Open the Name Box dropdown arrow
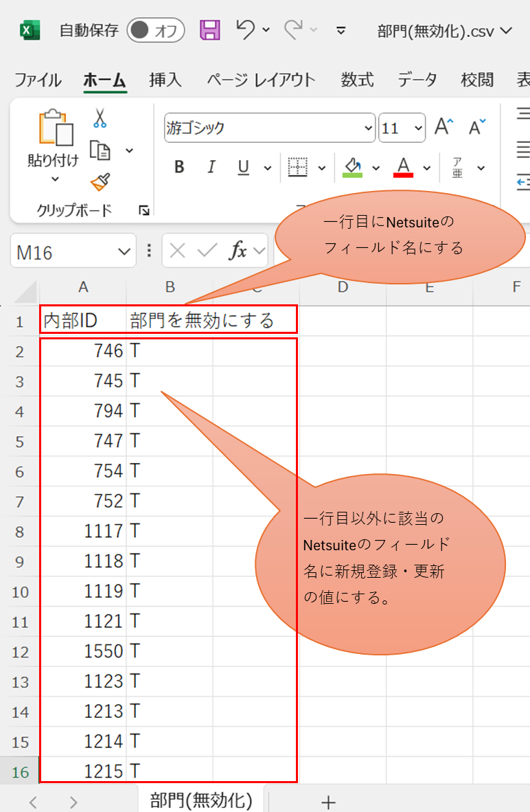This screenshot has height=812, width=530. pos(124,251)
